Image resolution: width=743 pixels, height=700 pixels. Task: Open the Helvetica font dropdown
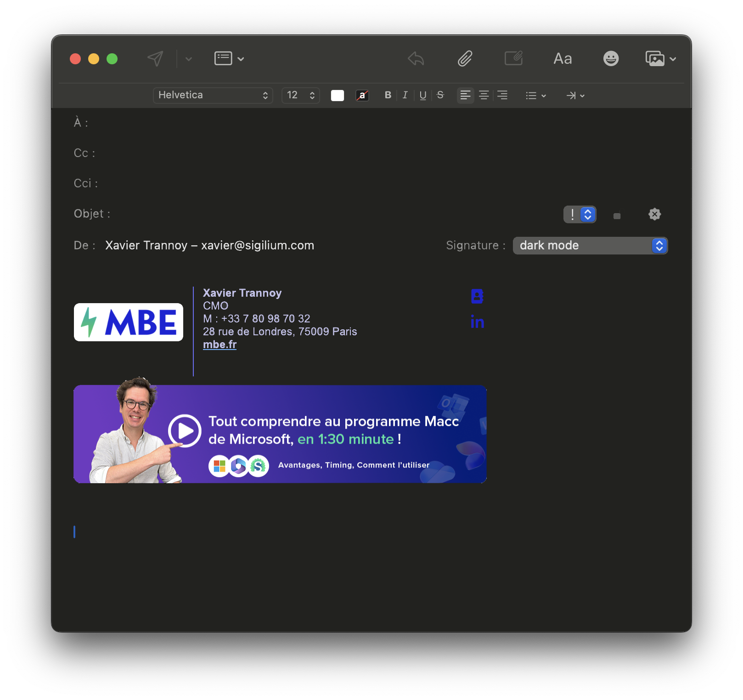[x=213, y=96]
